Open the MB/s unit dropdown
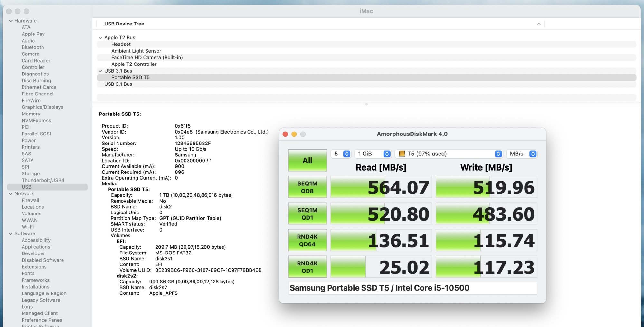The image size is (644, 327). click(x=522, y=154)
